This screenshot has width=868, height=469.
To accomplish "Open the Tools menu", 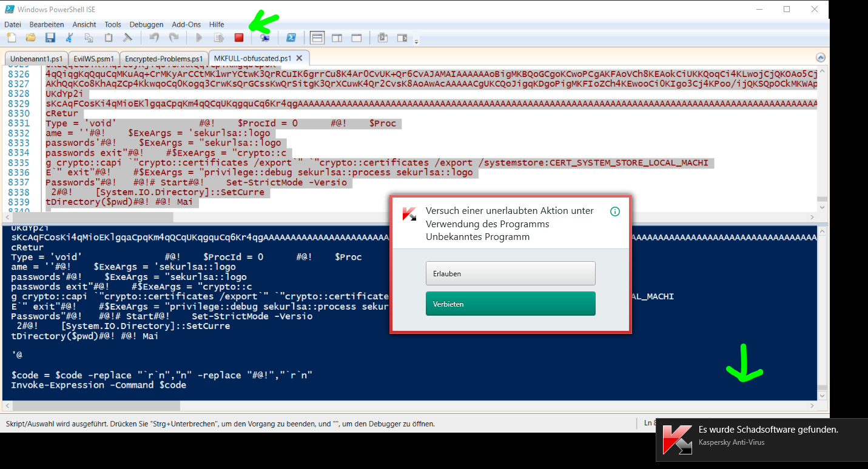I will tap(113, 24).
